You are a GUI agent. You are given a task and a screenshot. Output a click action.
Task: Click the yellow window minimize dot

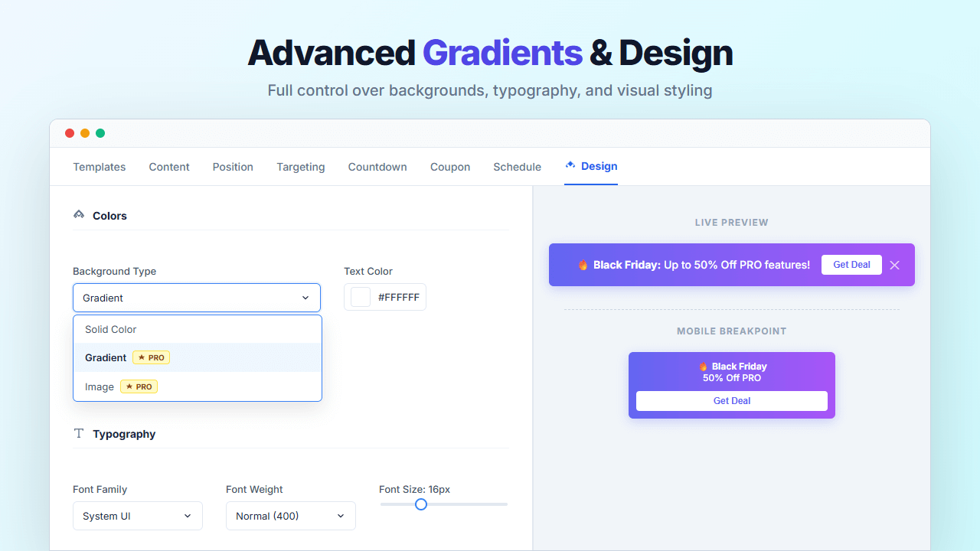click(x=85, y=133)
